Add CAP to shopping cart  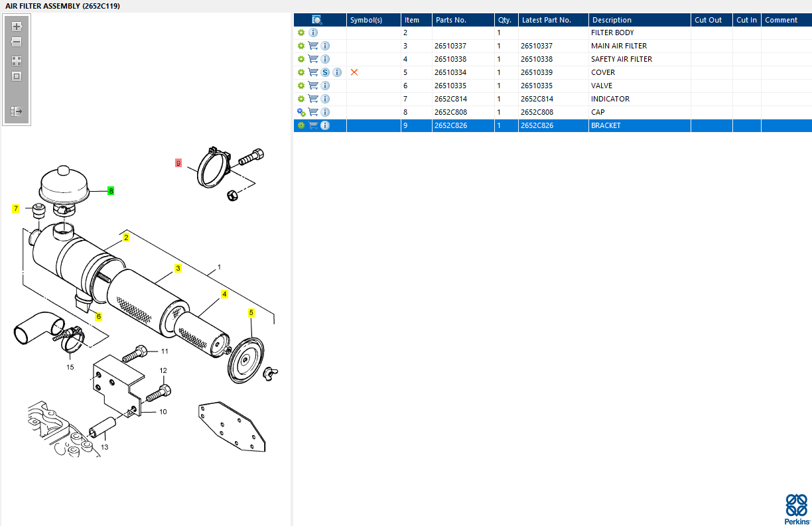click(313, 112)
